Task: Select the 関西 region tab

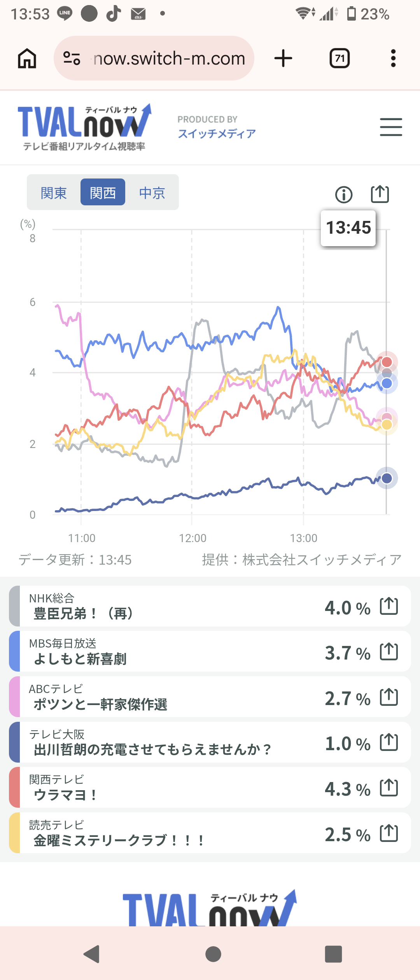Action: coord(103,192)
